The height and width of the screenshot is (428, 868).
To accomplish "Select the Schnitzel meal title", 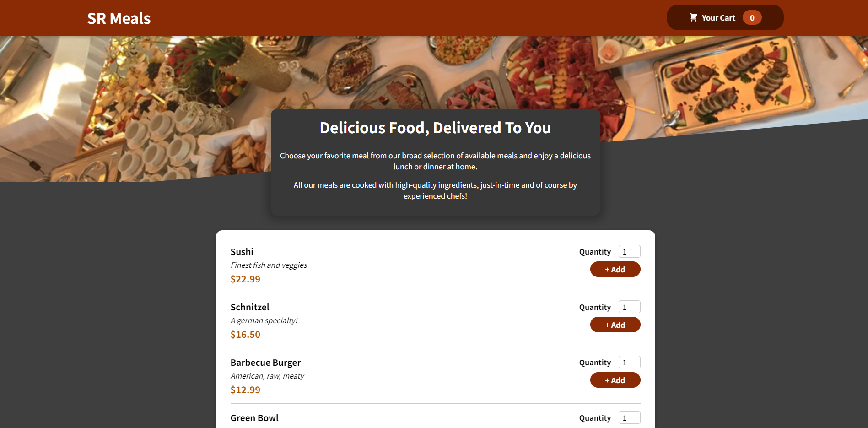I will click(x=250, y=307).
